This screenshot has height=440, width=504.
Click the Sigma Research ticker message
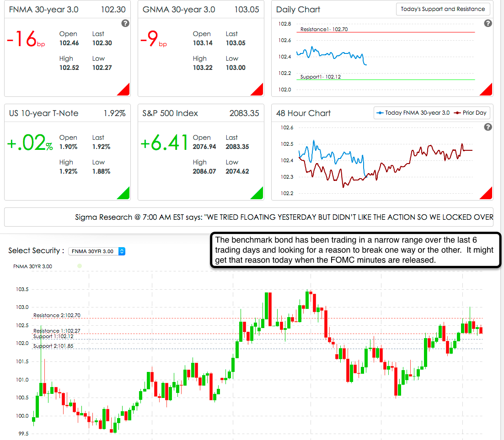[284, 217]
